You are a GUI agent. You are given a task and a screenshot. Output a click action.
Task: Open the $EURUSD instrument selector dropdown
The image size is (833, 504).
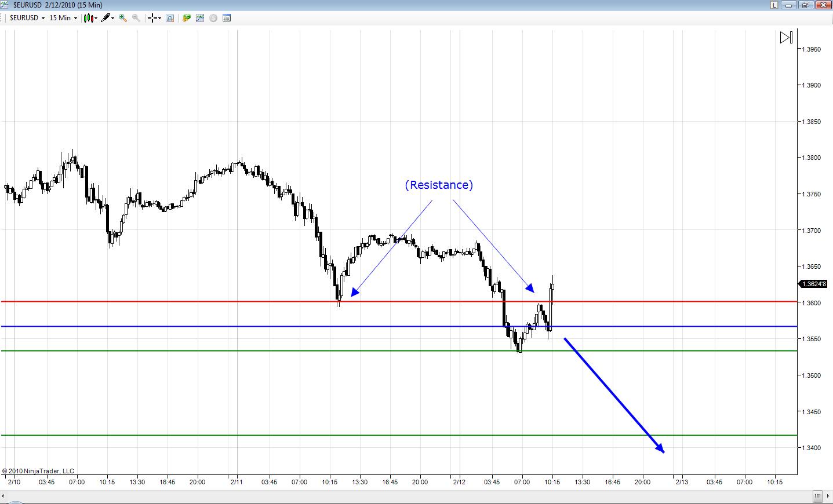(27, 18)
